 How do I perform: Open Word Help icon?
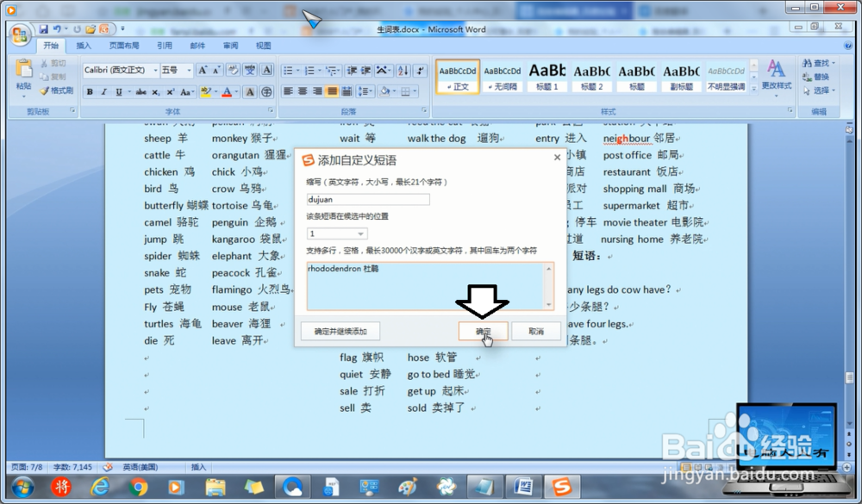[x=848, y=46]
